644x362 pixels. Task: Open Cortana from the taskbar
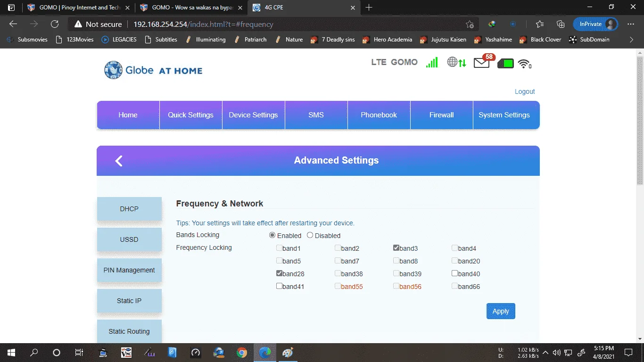57,353
